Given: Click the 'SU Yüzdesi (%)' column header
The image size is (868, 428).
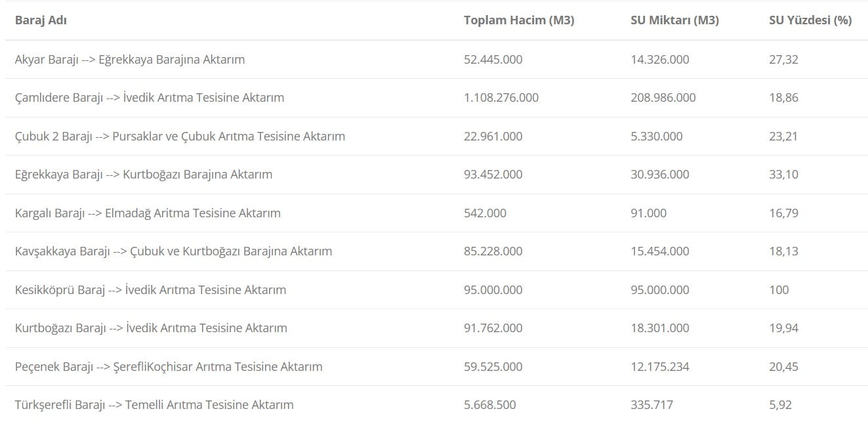Looking at the screenshot, I should 810,20.
